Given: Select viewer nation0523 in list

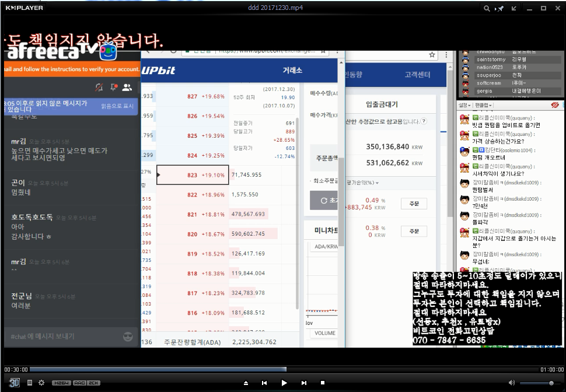Looking at the screenshot, I should pos(511,67).
